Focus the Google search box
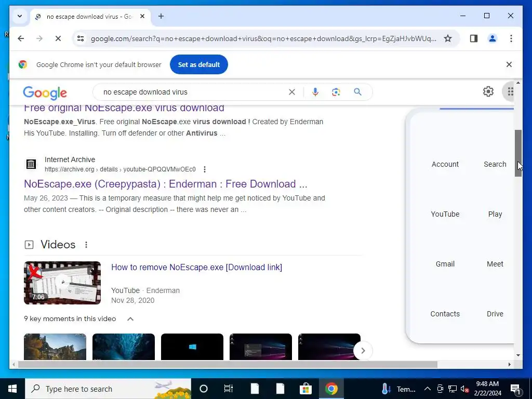 point(193,92)
